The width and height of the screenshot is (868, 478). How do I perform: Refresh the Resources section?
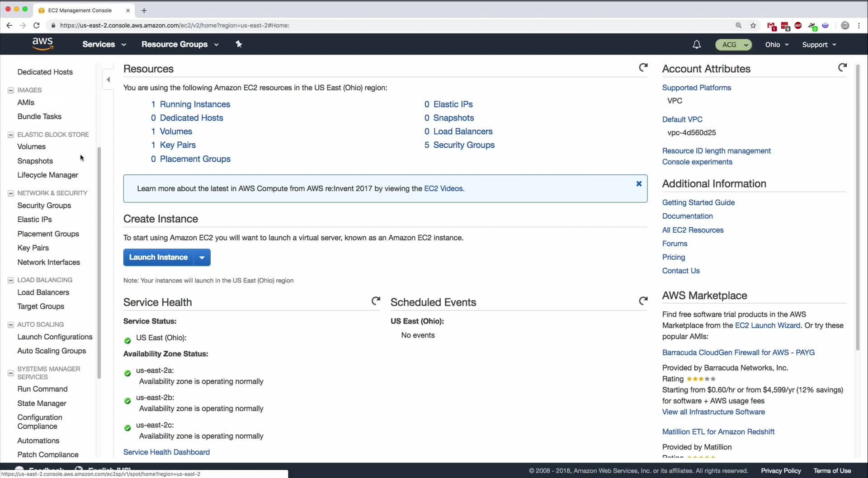tap(643, 68)
